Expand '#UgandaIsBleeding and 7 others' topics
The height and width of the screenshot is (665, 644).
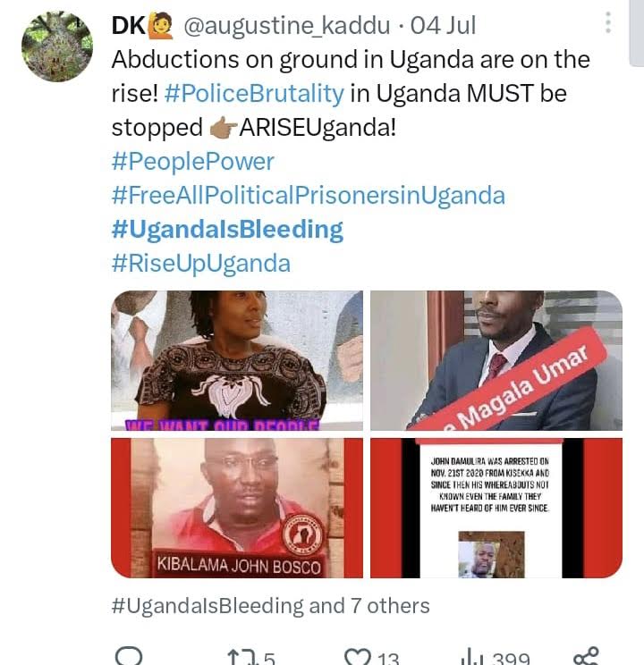coord(270,606)
